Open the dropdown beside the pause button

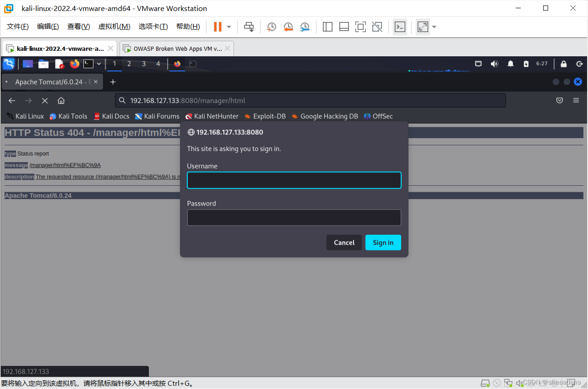pyautogui.click(x=228, y=27)
